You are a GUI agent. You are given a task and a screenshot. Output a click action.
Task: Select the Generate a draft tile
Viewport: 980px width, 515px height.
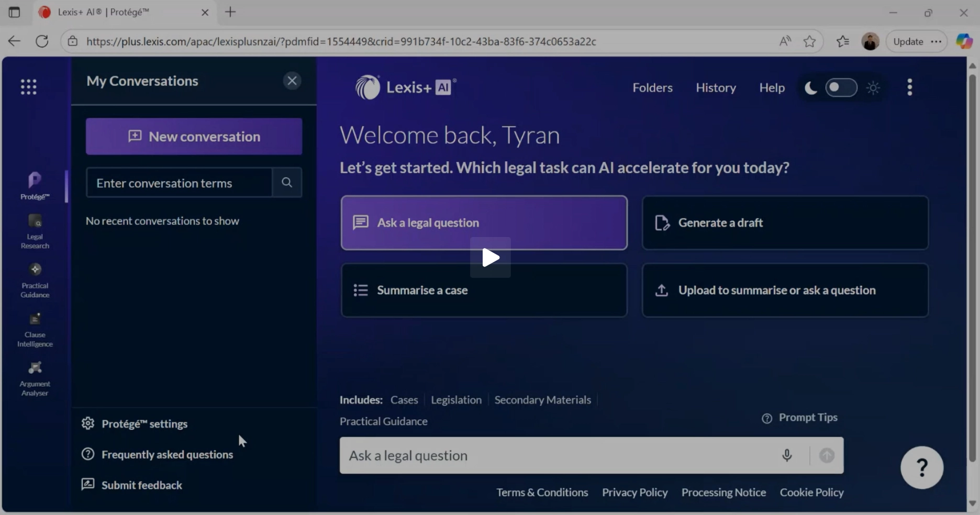point(785,222)
